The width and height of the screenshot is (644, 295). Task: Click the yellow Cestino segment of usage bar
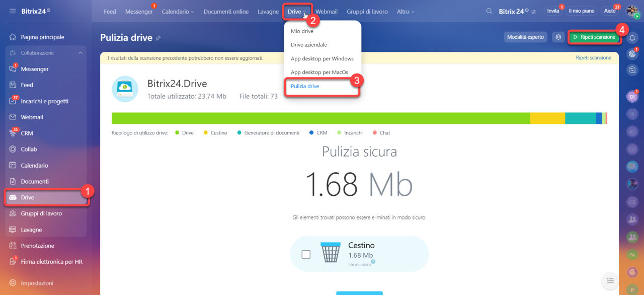(x=548, y=118)
